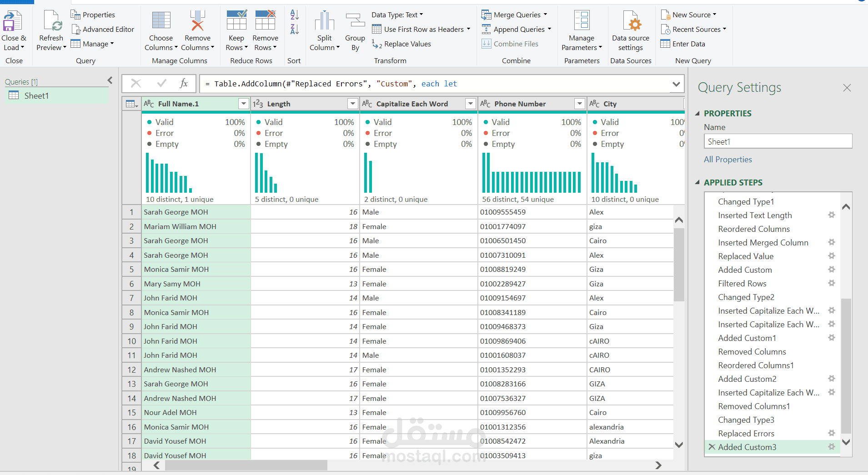Click the Manage Parameters icon
This screenshot has height=475, width=868.
582,21
